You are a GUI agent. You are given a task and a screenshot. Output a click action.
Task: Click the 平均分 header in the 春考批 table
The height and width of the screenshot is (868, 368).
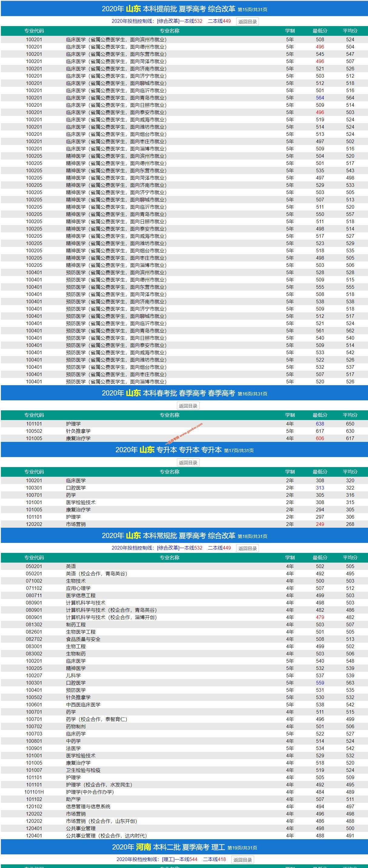pos(350,415)
